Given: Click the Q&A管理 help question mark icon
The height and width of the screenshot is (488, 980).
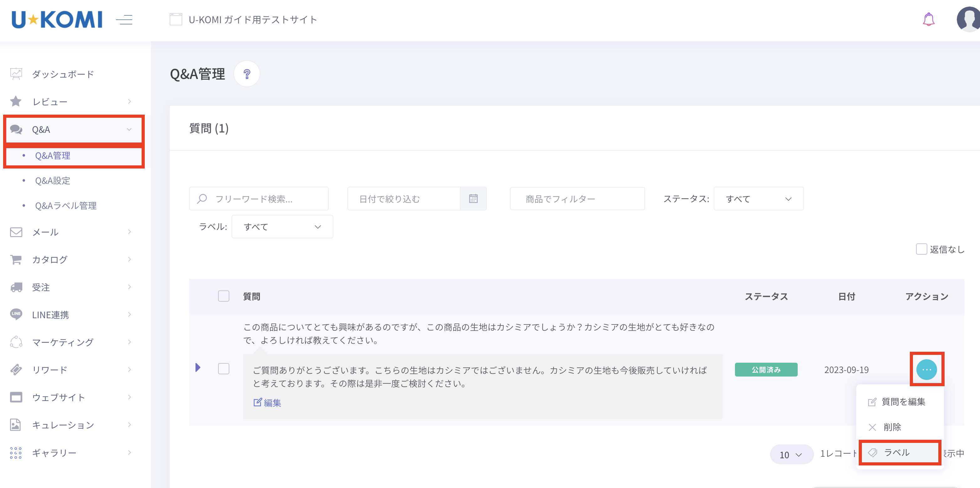Looking at the screenshot, I should [x=247, y=74].
